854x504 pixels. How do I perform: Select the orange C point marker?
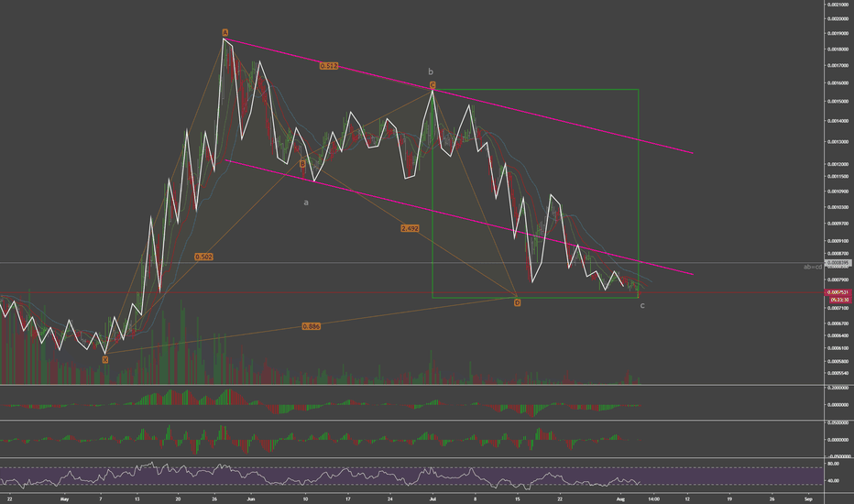click(x=432, y=85)
